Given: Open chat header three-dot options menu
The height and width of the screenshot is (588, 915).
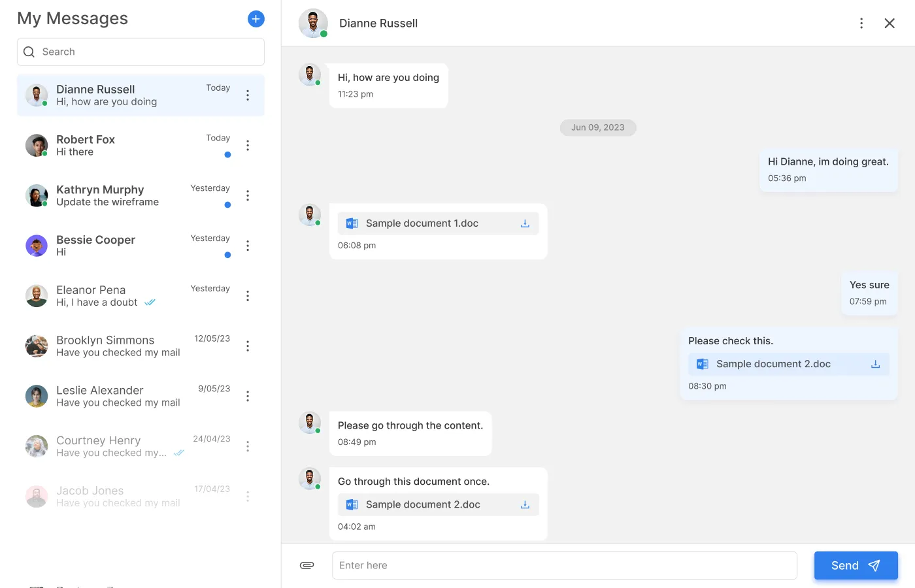Looking at the screenshot, I should pyautogui.click(x=861, y=24).
